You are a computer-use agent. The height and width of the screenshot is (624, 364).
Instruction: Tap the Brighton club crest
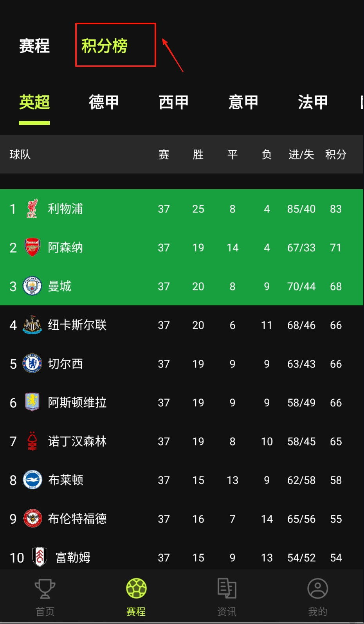point(32,480)
